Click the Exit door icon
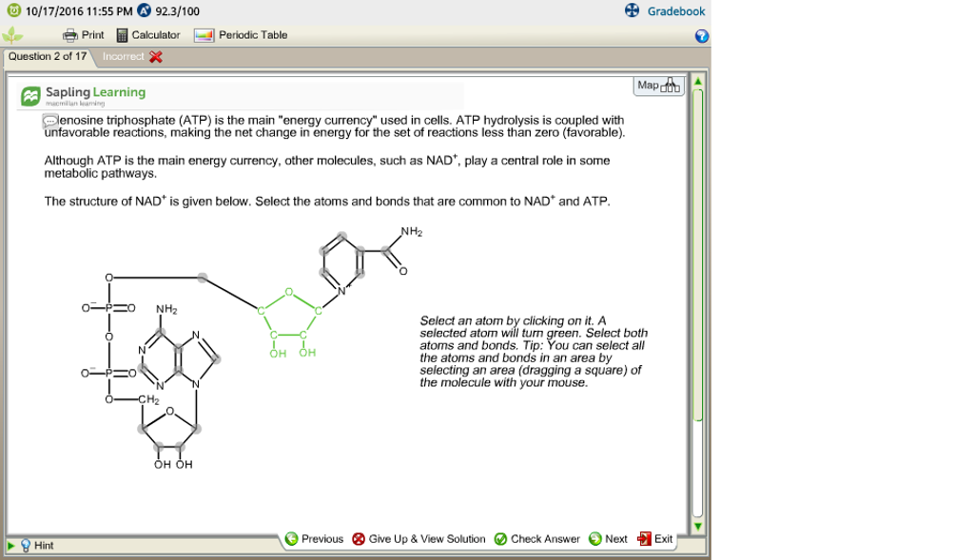This screenshot has height=560, width=974. 644,538
